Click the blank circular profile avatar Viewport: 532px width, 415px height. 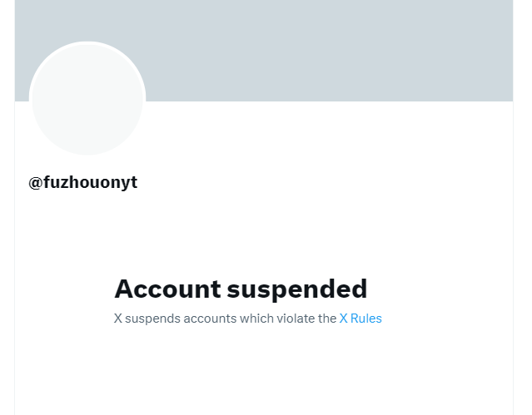pos(87,99)
